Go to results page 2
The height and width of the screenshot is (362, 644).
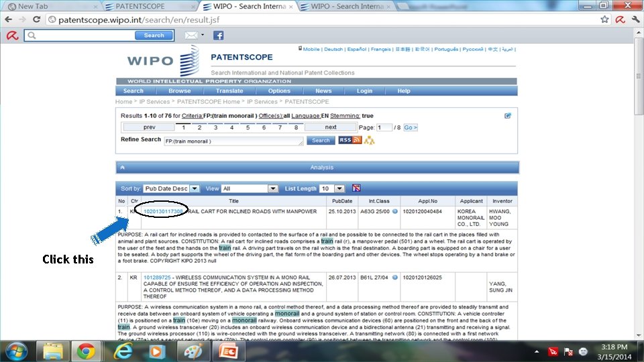200,127
